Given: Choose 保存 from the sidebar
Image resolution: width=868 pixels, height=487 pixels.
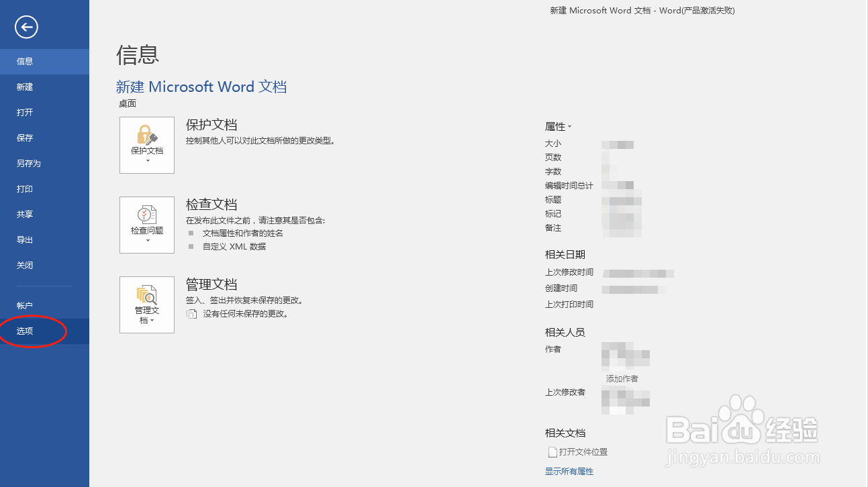Looking at the screenshot, I should 44,138.
